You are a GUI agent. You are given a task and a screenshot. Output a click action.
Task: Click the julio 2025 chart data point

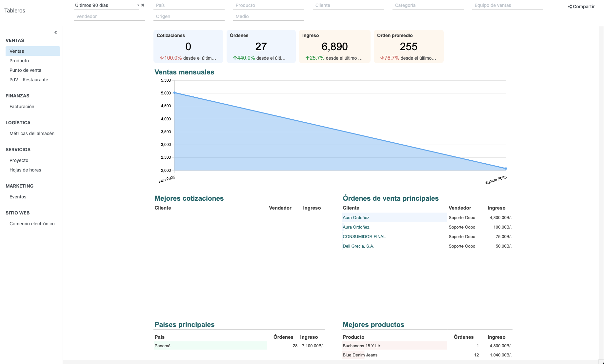tap(174, 93)
